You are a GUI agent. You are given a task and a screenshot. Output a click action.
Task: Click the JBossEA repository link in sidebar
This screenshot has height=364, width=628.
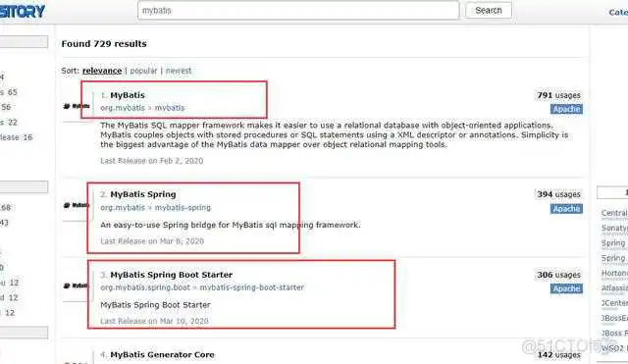pos(614,318)
